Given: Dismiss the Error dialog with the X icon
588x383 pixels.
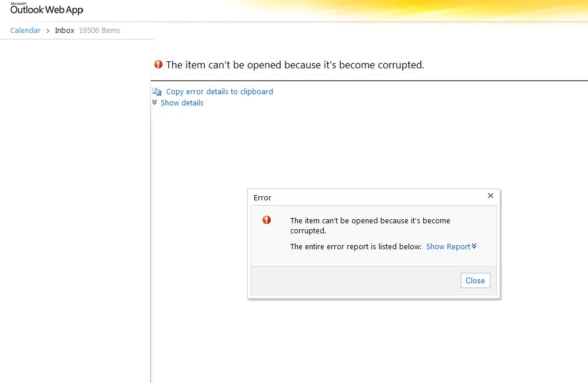Looking at the screenshot, I should pyautogui.click(x=490, y=196).
